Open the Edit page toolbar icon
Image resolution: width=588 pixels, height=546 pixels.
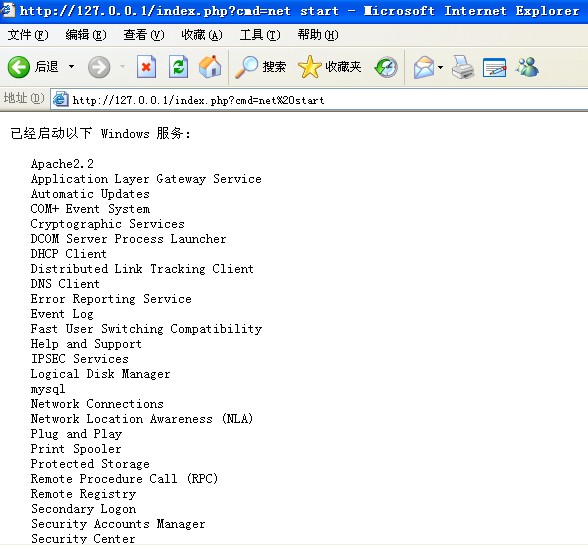(494, 68)
